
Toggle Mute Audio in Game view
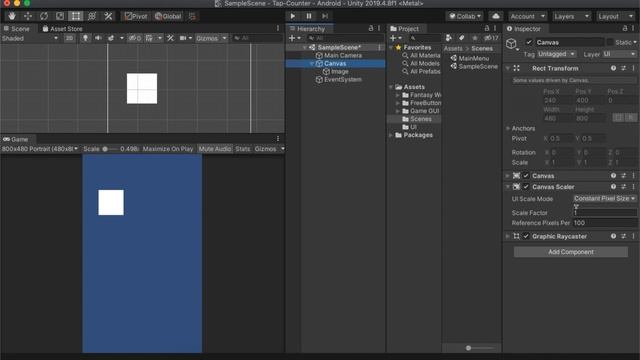point(215,149)
